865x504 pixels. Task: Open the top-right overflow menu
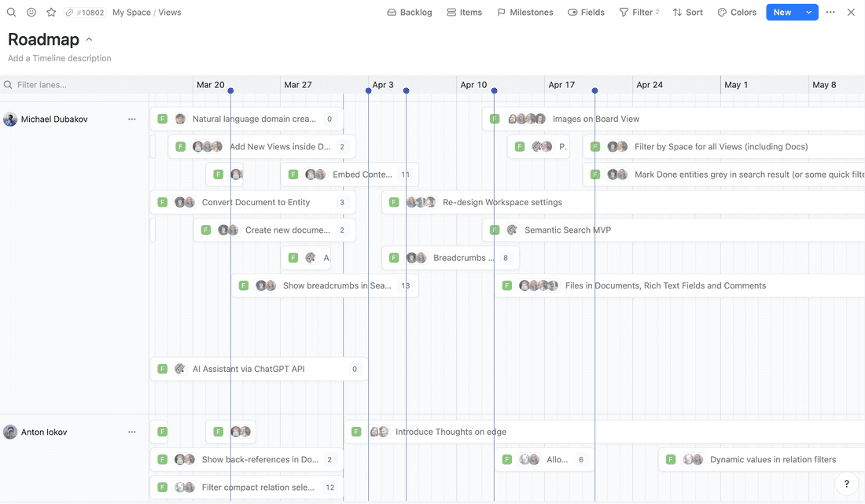(830, 12)
